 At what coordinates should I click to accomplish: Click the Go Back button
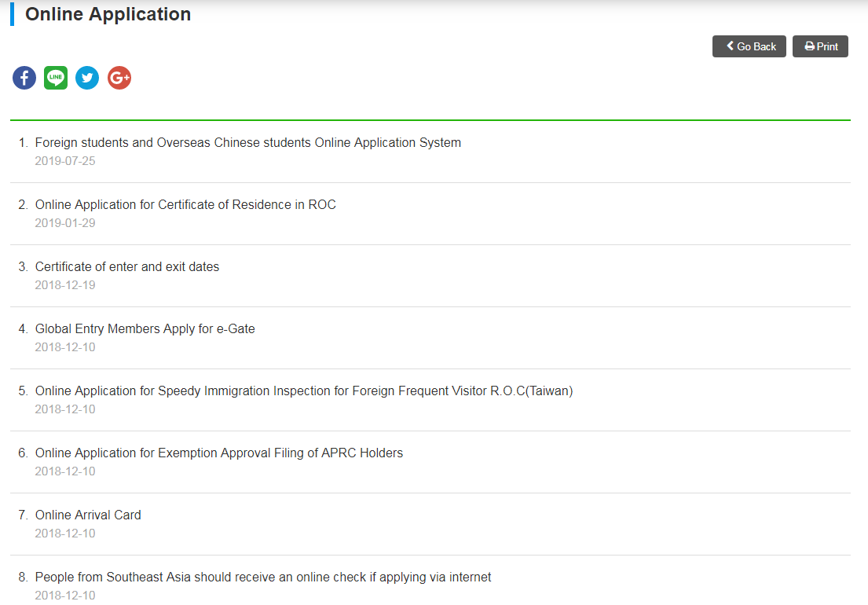749,46
